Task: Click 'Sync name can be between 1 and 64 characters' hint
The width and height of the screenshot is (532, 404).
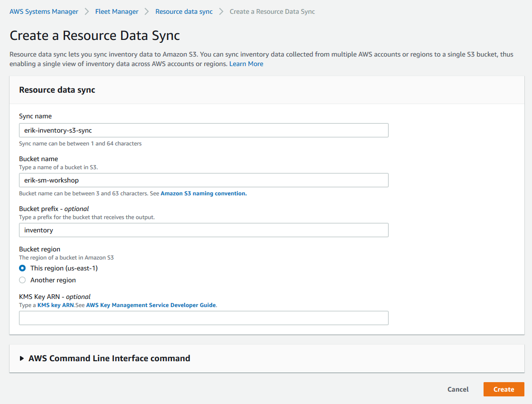Action: click(x=80, y=144)
